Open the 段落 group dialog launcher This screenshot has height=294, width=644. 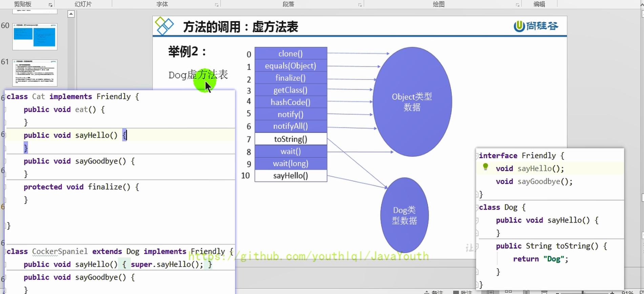[x=360, y=5]
